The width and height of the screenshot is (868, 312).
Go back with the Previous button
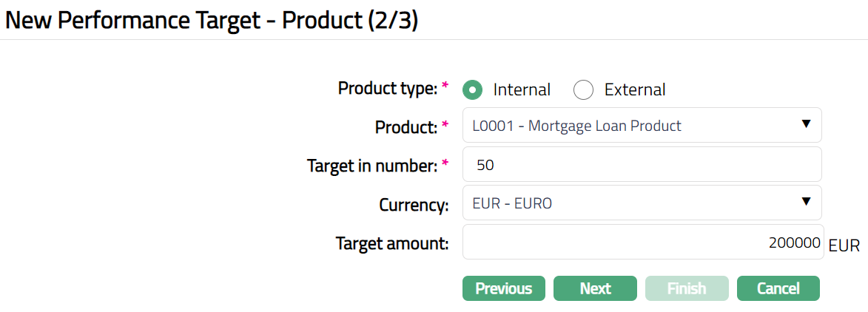click(503, 288)
